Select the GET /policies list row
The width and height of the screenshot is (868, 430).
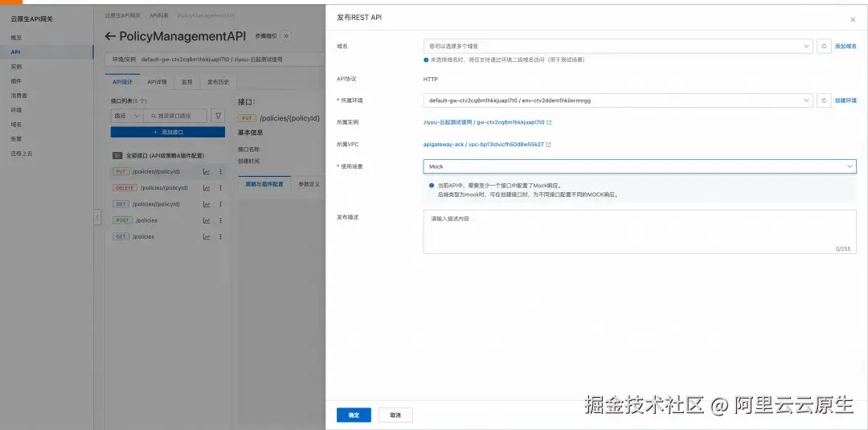coord(168,236)
